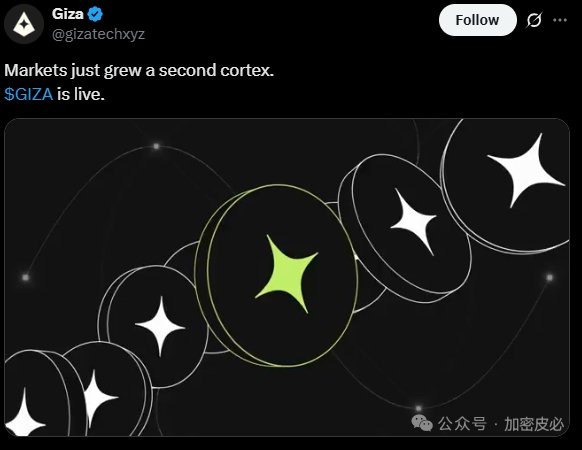Image resolution: width=582 pixels, height=450 pixels.
Task: Open the Giza profile avatar
Action: click(x=24, y=25)
